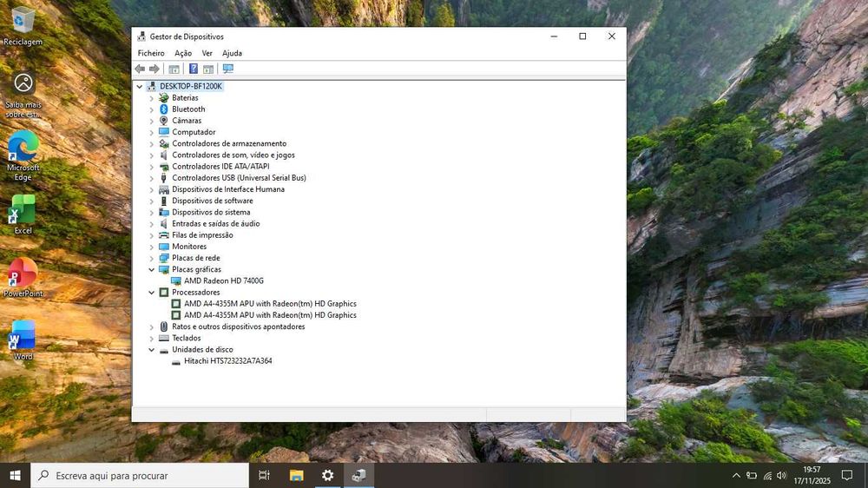Click the Controladores USB plug icon
Viewport: 868px width, 488px height.
pos(164,178)
